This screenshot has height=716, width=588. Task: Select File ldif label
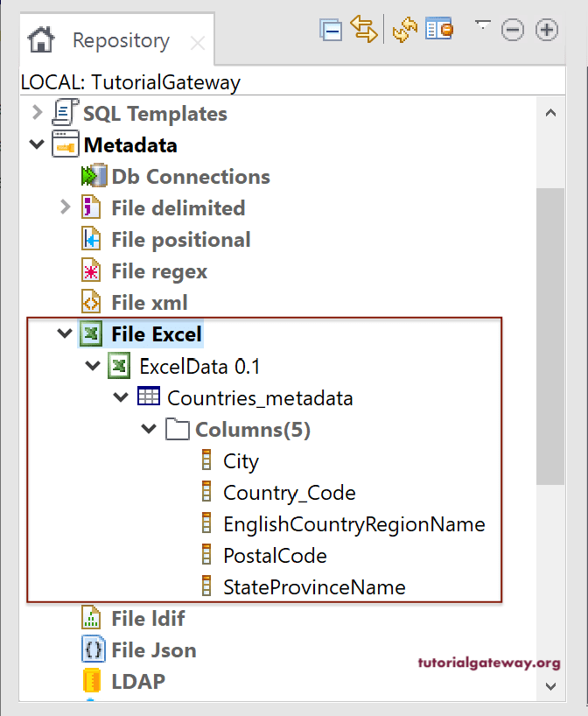coord(149,619)
